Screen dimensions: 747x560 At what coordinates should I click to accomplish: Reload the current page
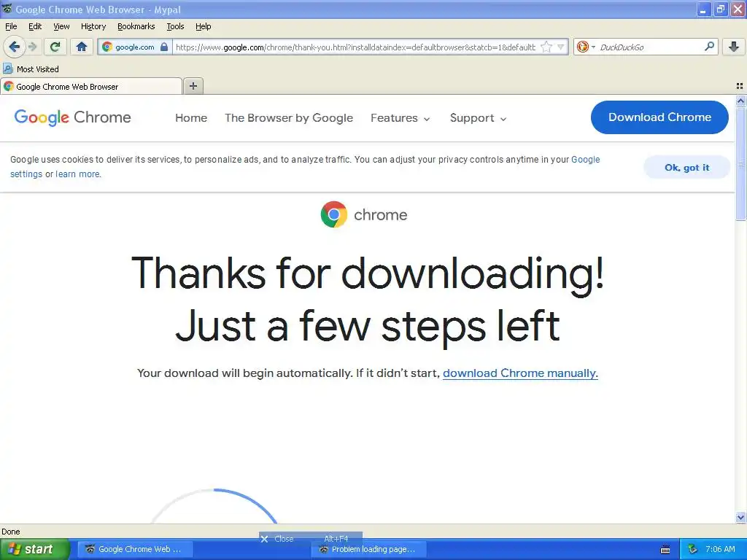click(55, 47)
